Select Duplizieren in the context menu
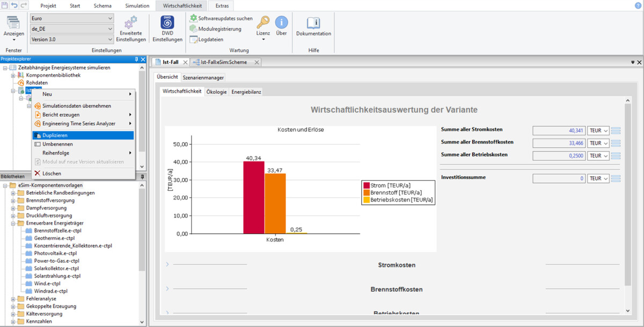Image resolution: width=644 pixels, height=327 pixels. tap(55, 136)
